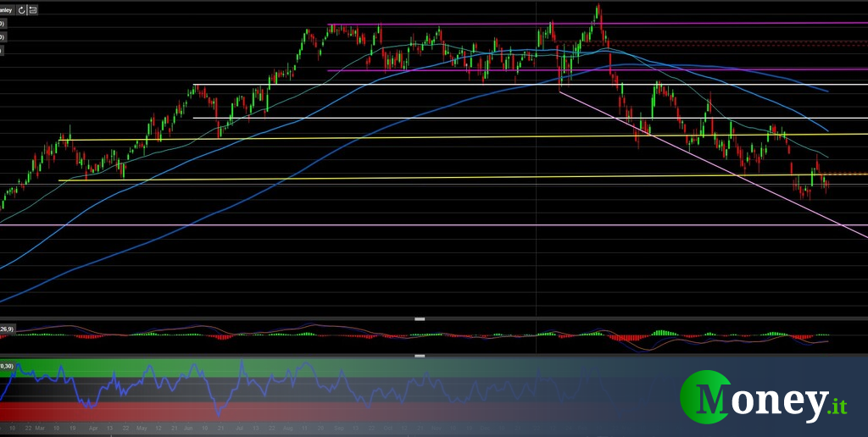Select the first moving average indicator label

[x=3, y=24]
